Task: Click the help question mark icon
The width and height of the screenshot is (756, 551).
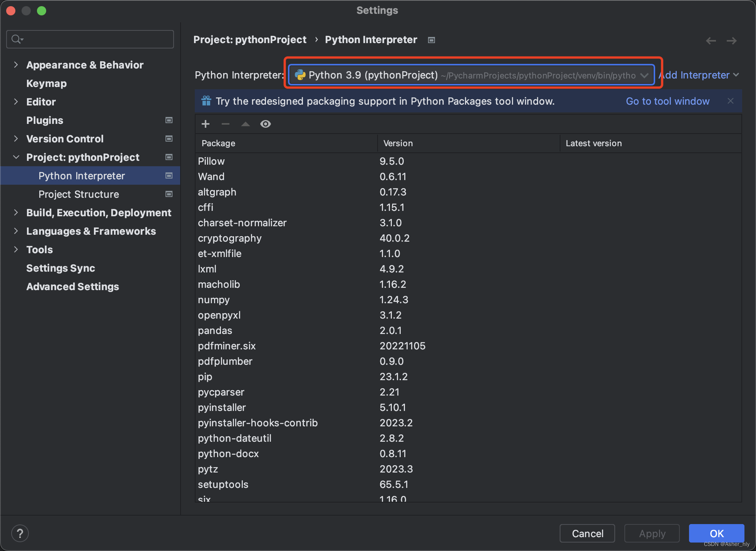Action: [20, 533]
